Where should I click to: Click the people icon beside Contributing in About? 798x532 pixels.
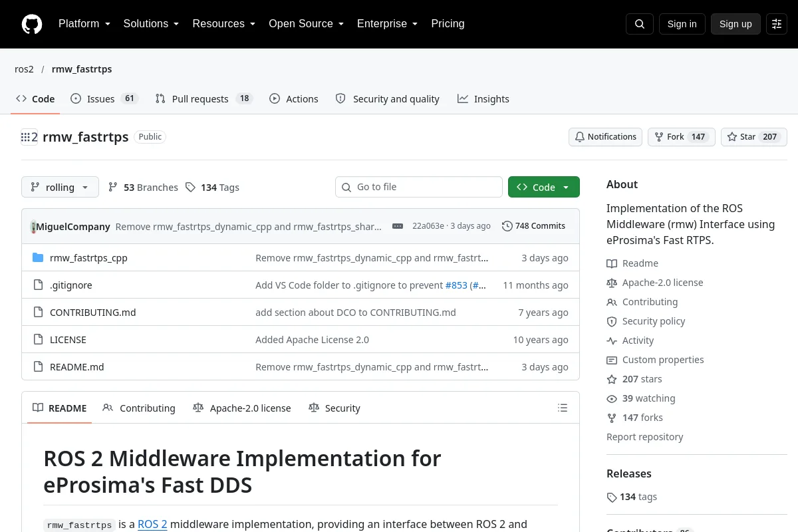[612, 303]
